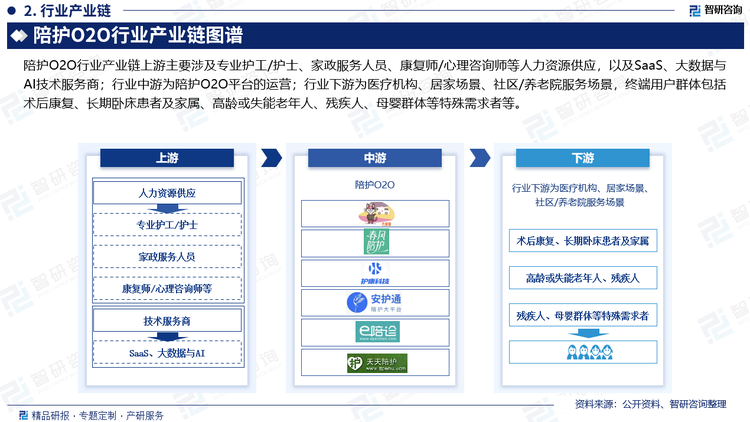750x422 pixels.
Task: Click the end-user group people icon
Action: (x=590, y=352)
